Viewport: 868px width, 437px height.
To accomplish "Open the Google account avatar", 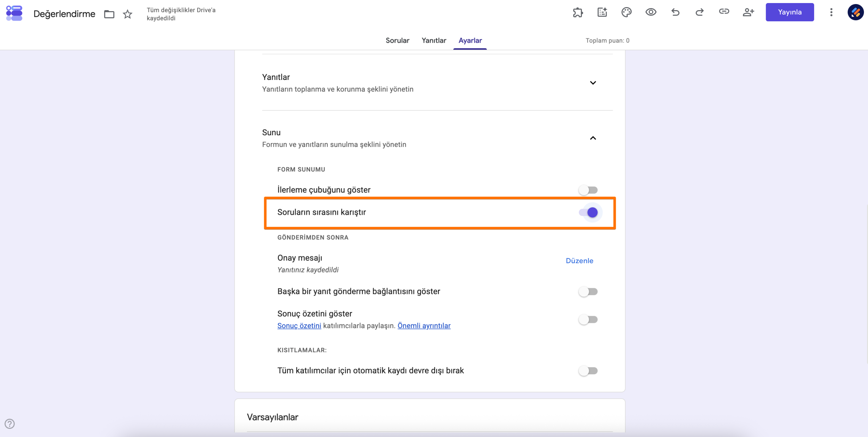I will 855,12.
